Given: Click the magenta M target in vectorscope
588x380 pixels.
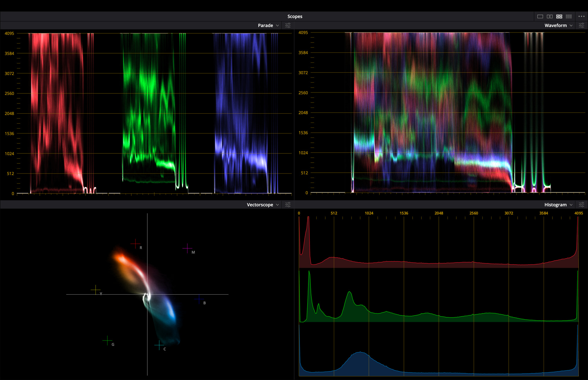Looking at the screenshot, I should click(187, 248).
